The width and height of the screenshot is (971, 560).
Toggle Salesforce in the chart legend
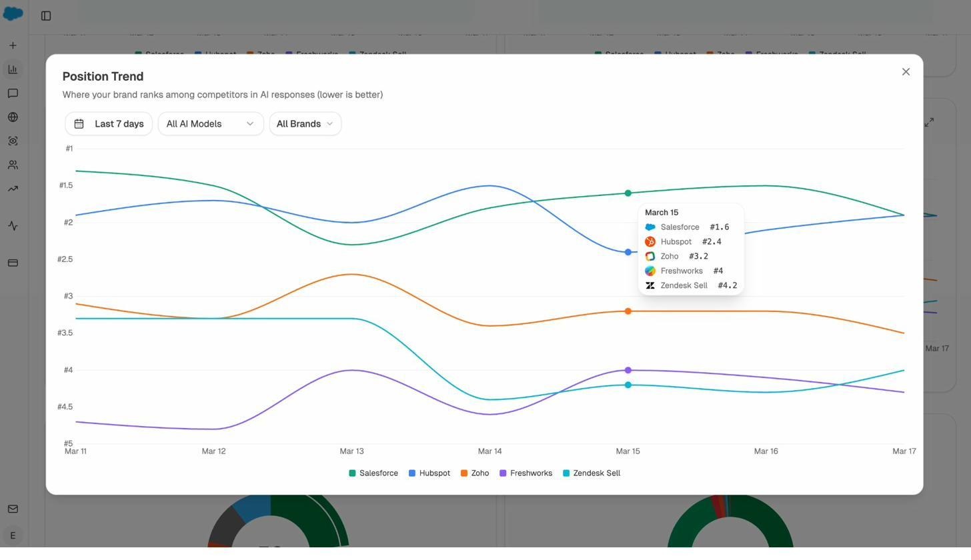[x=373, y=473]
